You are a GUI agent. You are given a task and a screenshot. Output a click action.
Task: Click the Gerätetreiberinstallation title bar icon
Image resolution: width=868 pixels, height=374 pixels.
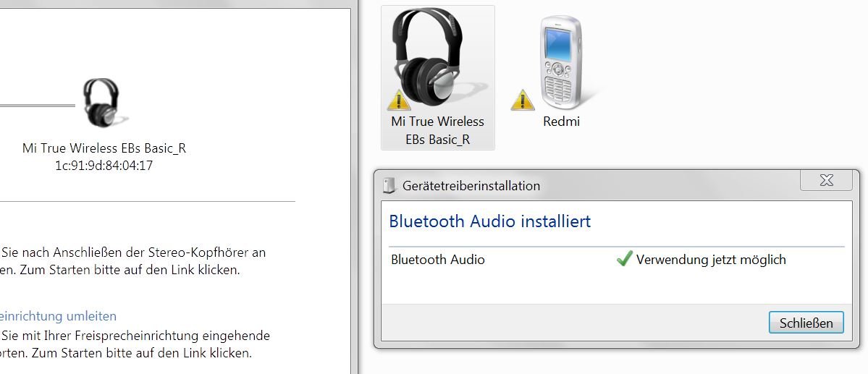coord(389,185)
